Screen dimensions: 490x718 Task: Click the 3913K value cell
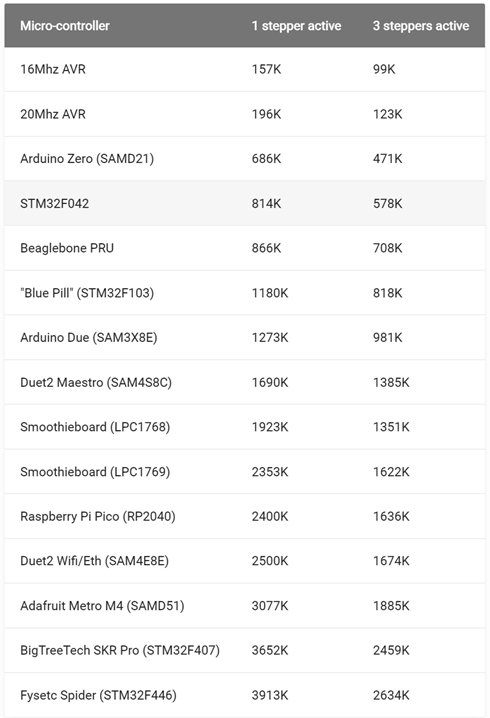(x=270, y=695)
